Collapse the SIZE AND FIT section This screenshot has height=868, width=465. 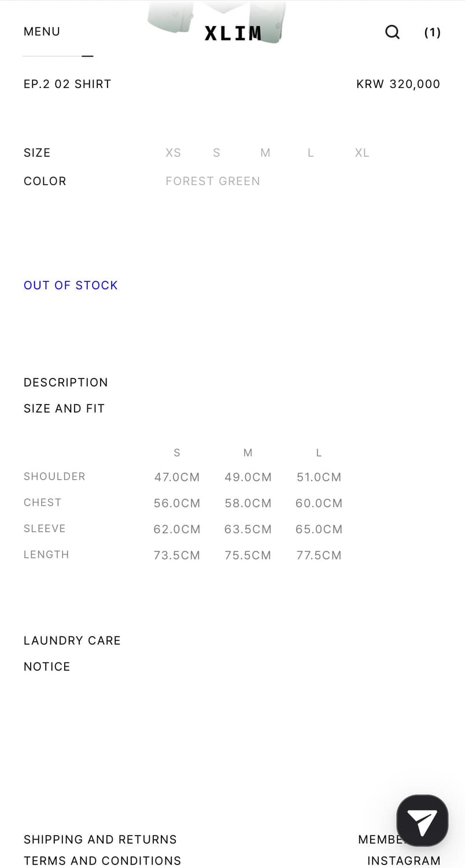click(64, 409)
